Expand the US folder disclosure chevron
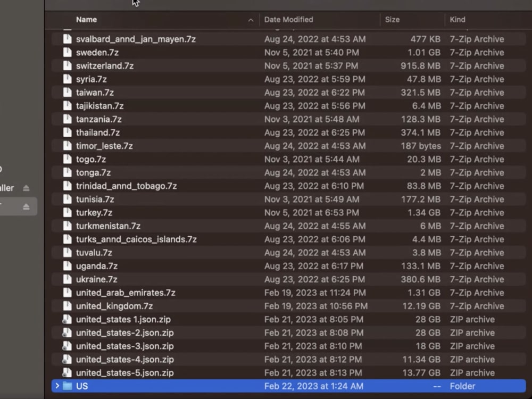This screenshot has width=532, height=399. click(57, 386)
